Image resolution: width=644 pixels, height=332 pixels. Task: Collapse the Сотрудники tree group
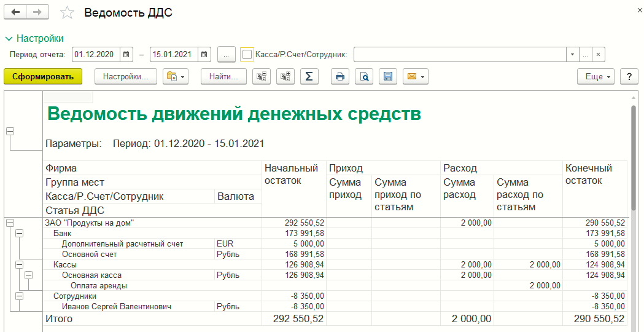pos(20,296)
